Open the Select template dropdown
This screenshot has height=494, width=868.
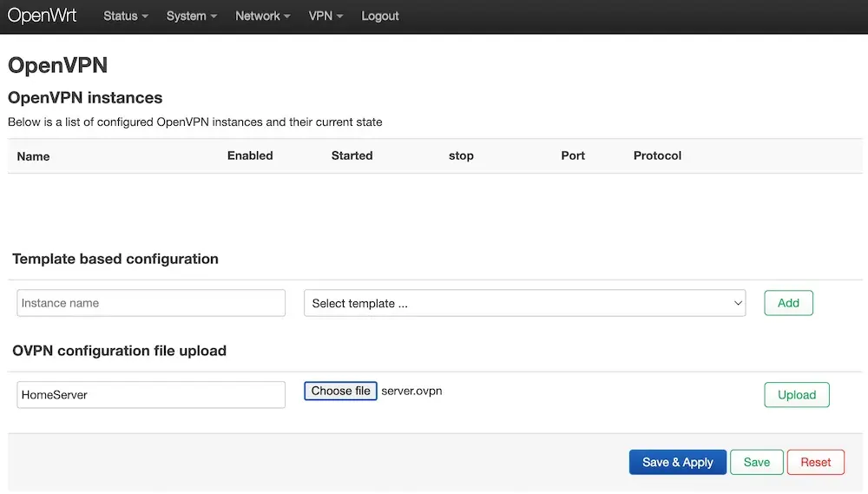pos(525,303)
